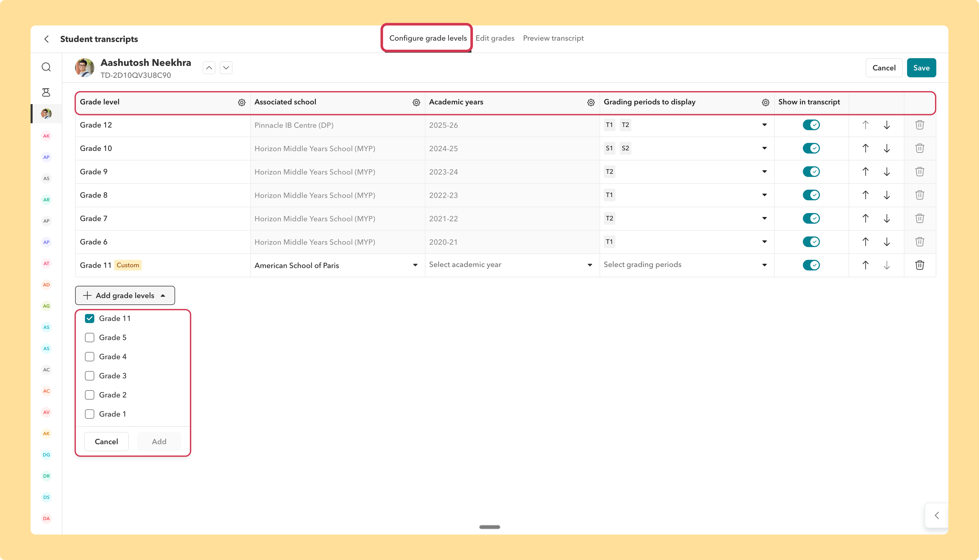This screenshot has width=979, height=560.
Task: Go back from Student transcripts
Action: [47, 39]
